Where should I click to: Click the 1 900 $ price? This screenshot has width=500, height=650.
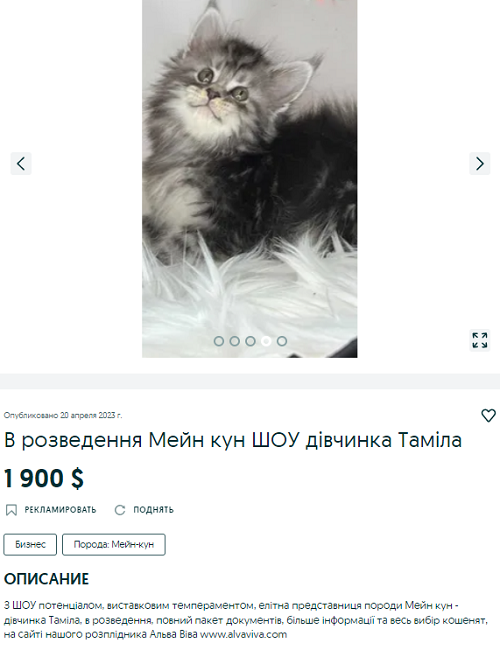[44, 478]
